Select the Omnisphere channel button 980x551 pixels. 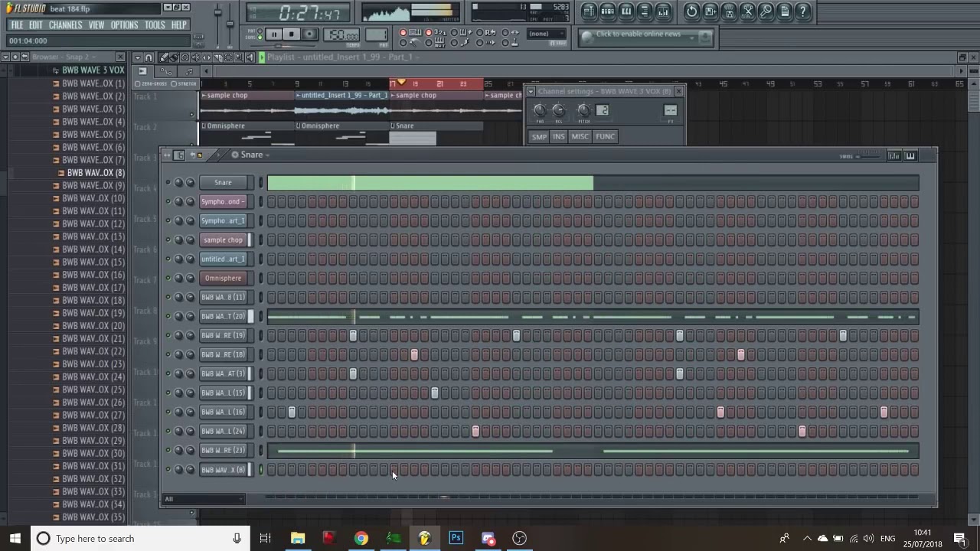(x=223, y=278)
